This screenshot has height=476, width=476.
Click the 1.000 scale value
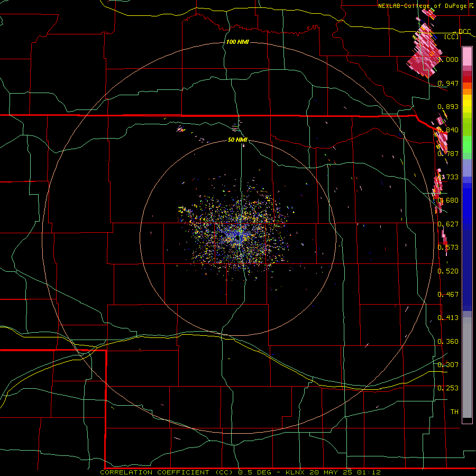coord(448,59)
